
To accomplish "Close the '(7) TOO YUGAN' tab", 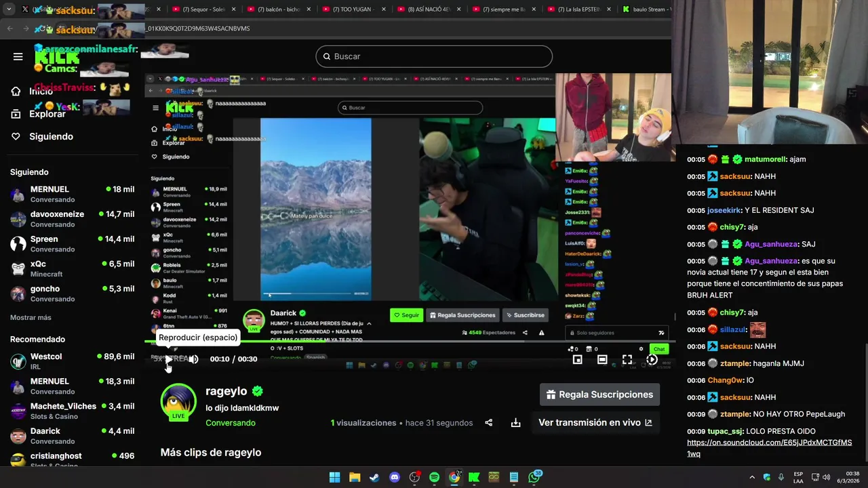I will click(383, 9).
